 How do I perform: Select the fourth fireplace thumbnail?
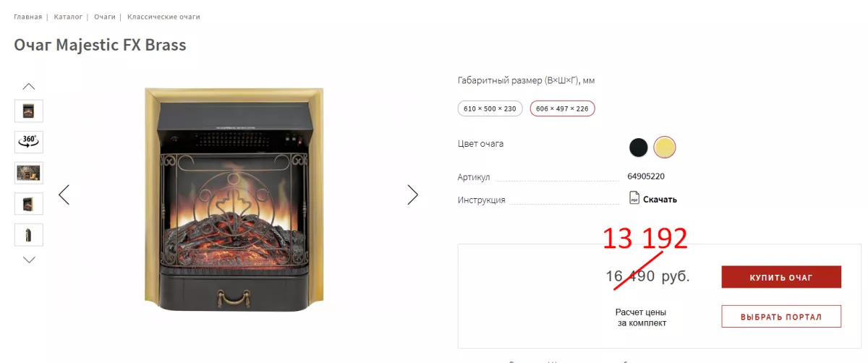tap(29, 204)
